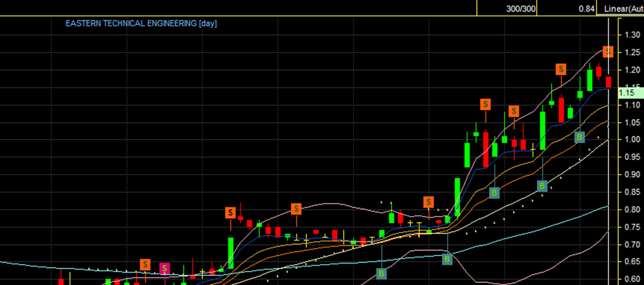Click the 1.25 price axis label
The height and width of the screenshot is (285, 644).
632,52
